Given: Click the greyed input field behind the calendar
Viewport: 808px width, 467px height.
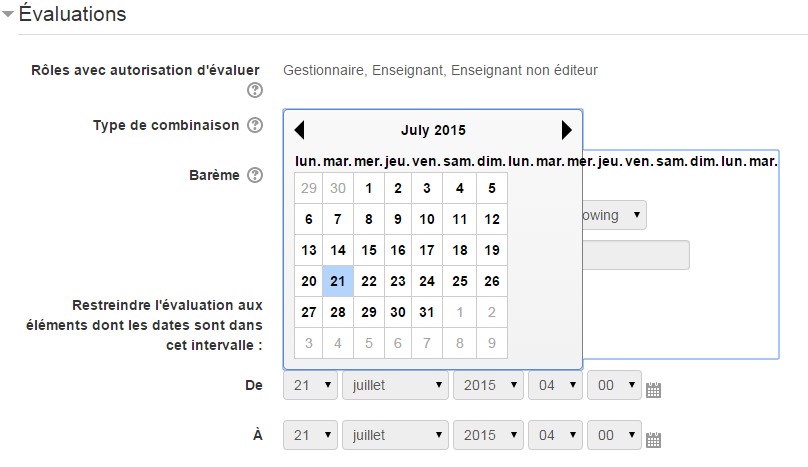Looking at the screenshot, I should click(636, 255).
